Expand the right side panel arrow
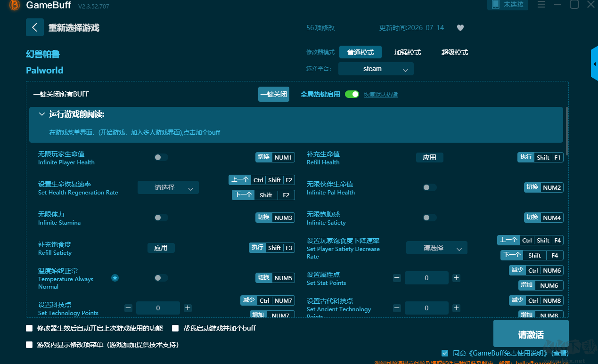 pyautogui.click(x=594, y=64)
